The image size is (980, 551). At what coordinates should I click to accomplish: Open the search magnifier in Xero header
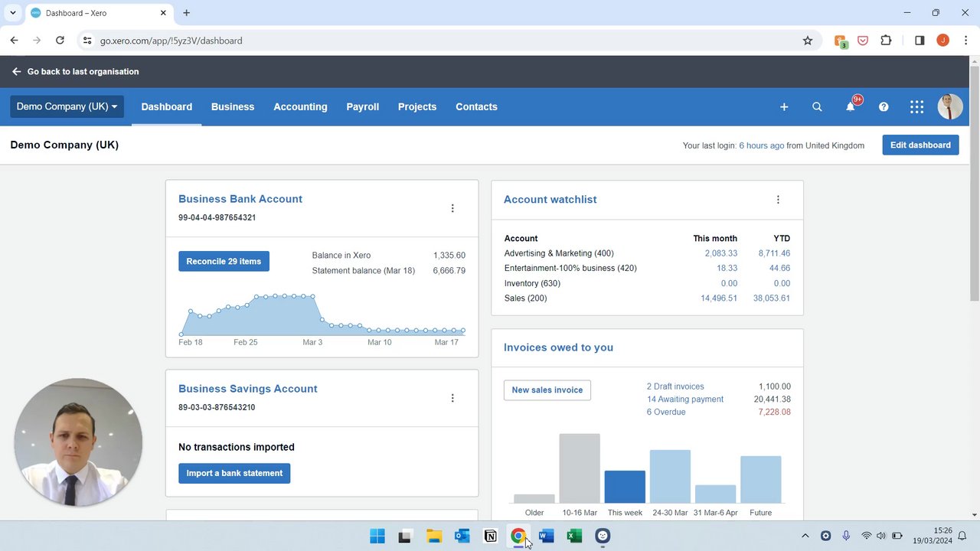tap(817, 107)
